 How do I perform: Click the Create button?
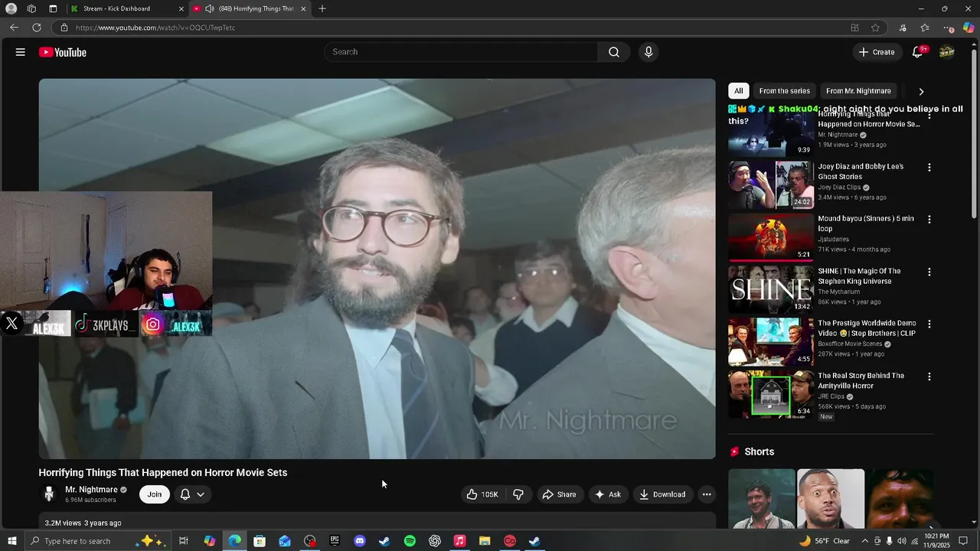click(x=877, y=52)
